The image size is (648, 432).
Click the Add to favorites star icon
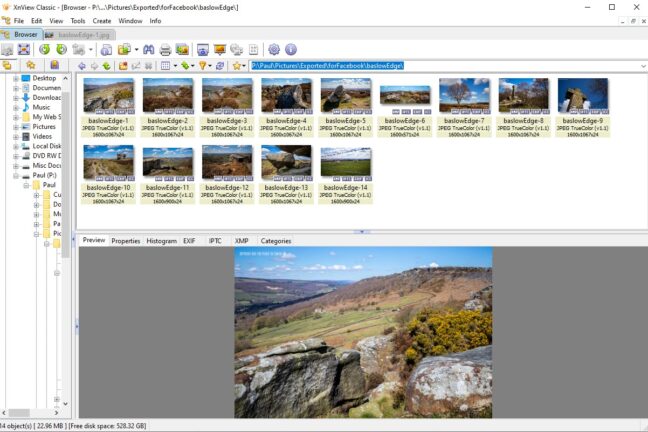(x=236, y=66)
